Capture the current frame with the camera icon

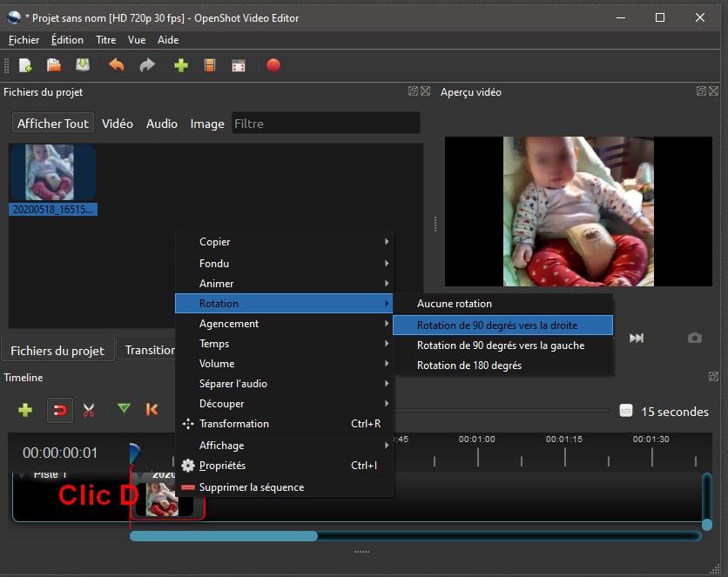tap(695, 338)
